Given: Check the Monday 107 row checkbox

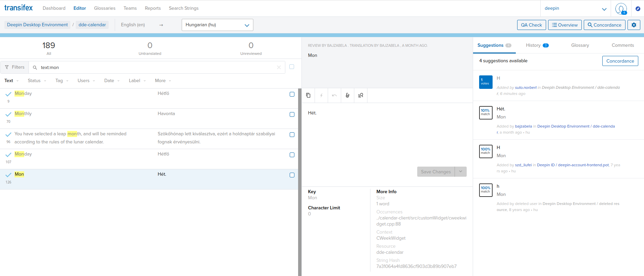Looking at the screenshot, I should click(x=292, y=155).
